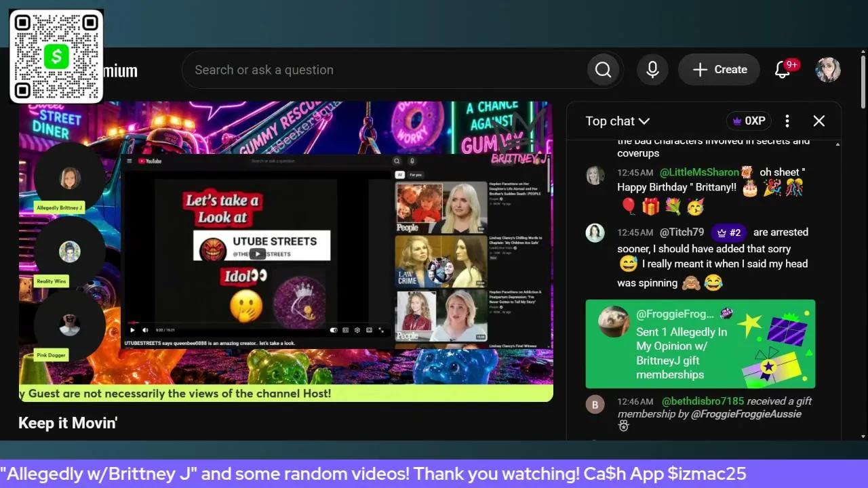Open the title Lindsay Clancy's Chilling Words to Chaplain

click(x=517, y=240)
